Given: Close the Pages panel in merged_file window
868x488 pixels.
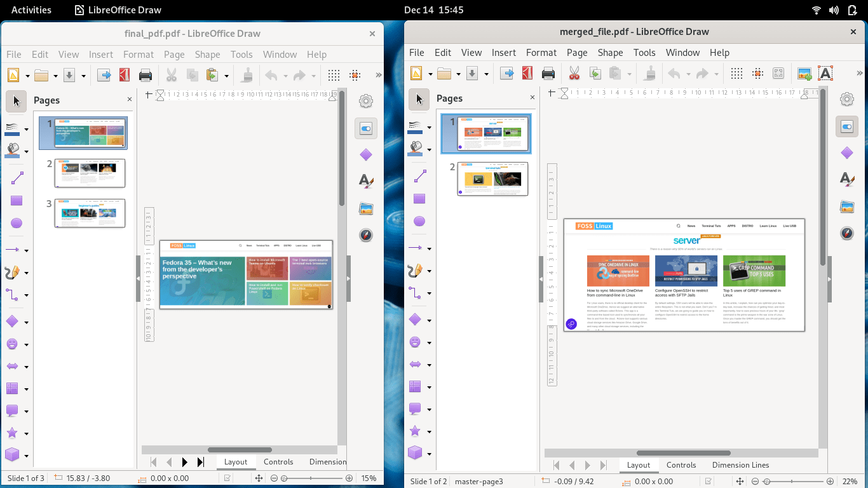Looking at the screenshot, I should [532, 98].
